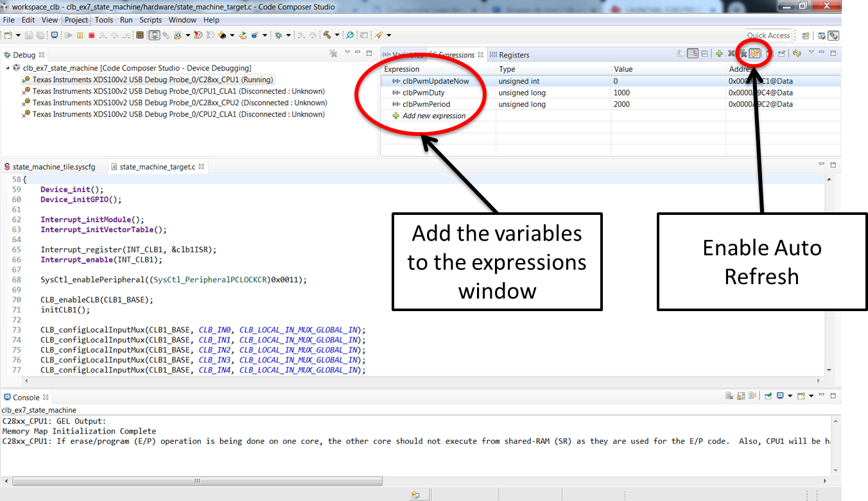Image resolution: width=868 pixels, height=501 pixels.
Task: Toggle Continuous Refresh in Expressions view
Action: [x=754, y=53]
